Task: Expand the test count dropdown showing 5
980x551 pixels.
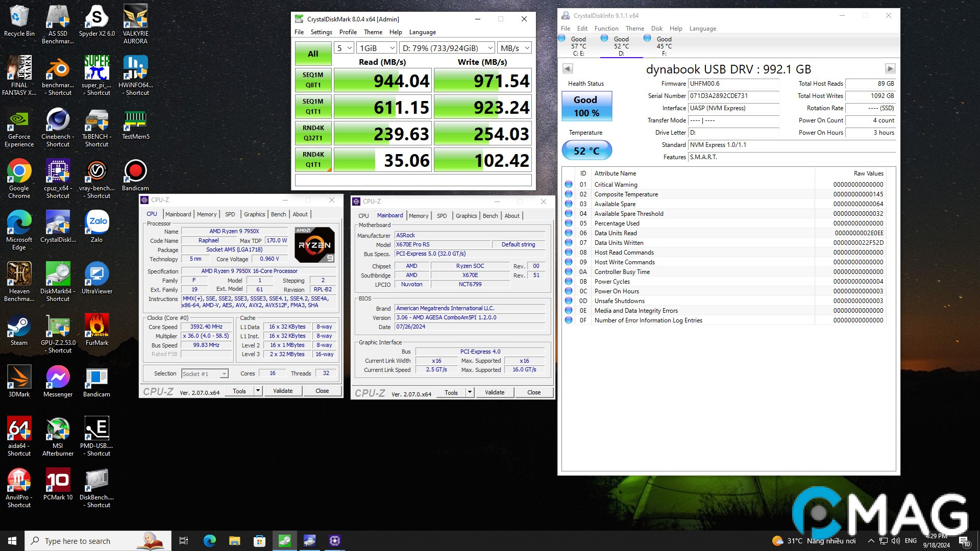Action: 344,48
